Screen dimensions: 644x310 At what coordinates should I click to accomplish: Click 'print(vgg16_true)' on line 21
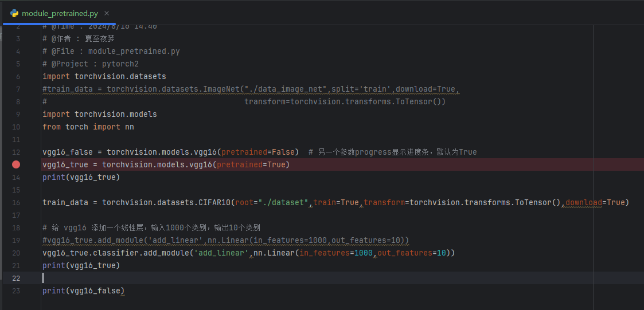pyautogui.click(x=81, y=266)
